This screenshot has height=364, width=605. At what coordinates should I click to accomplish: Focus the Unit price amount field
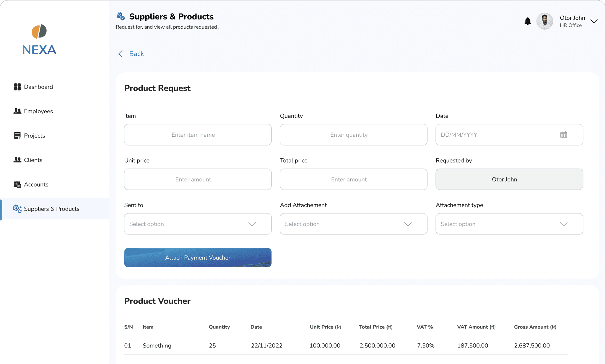click(198, 179)
